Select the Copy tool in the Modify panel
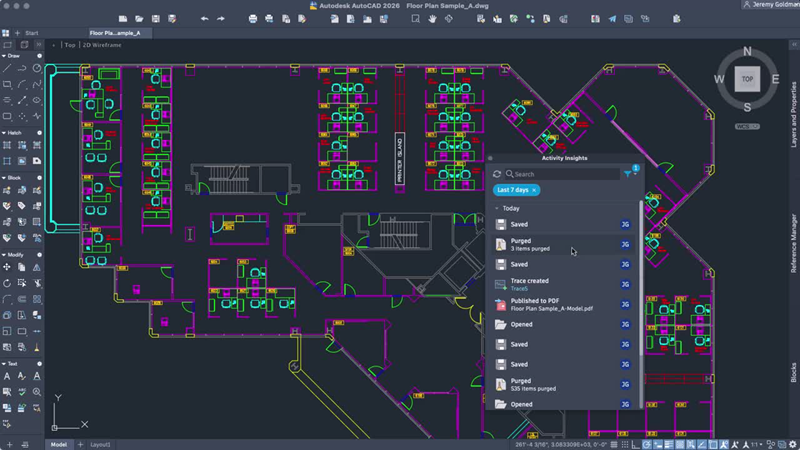This screenshot has width=800, height=450. pos(21,267)
